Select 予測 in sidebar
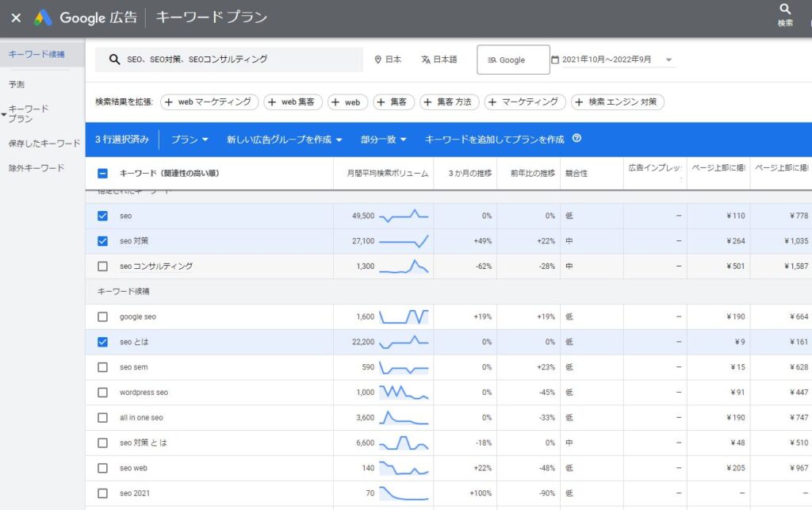 point(17,84)
